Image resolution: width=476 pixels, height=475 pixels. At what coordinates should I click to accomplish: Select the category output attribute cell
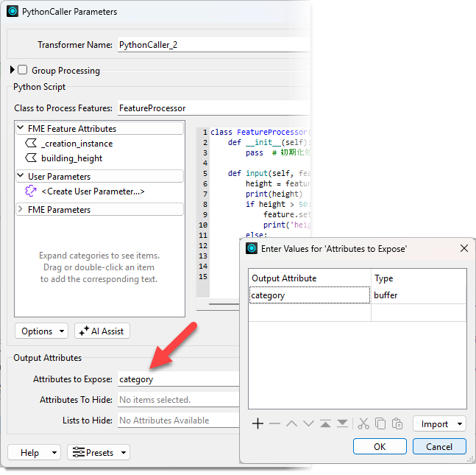tap(310, 295)
